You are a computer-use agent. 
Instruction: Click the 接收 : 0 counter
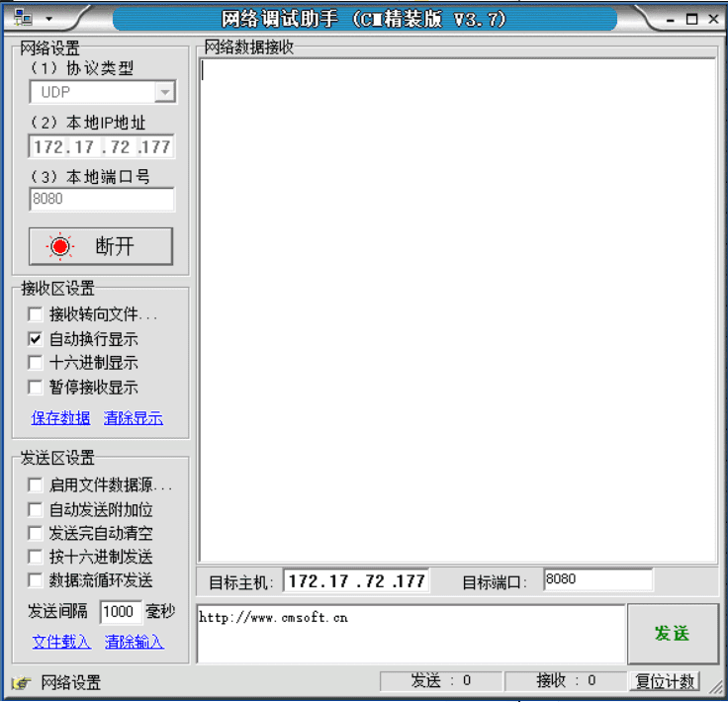click(x=566, y=680)
